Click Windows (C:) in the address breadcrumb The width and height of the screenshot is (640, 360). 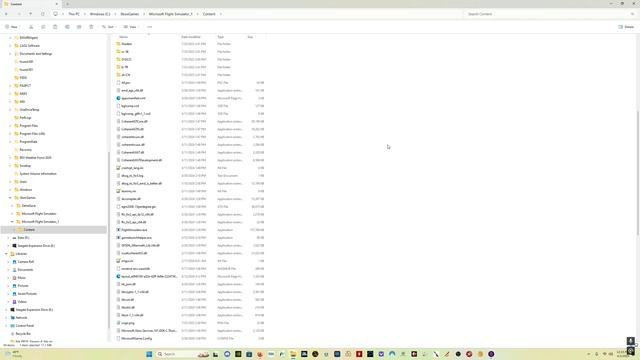click(100, 14)
